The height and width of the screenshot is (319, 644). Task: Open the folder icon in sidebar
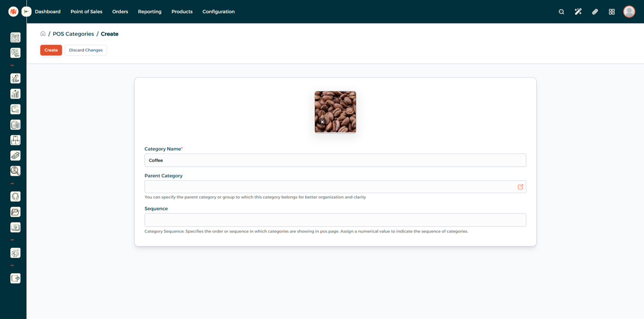tap(15, 212)
